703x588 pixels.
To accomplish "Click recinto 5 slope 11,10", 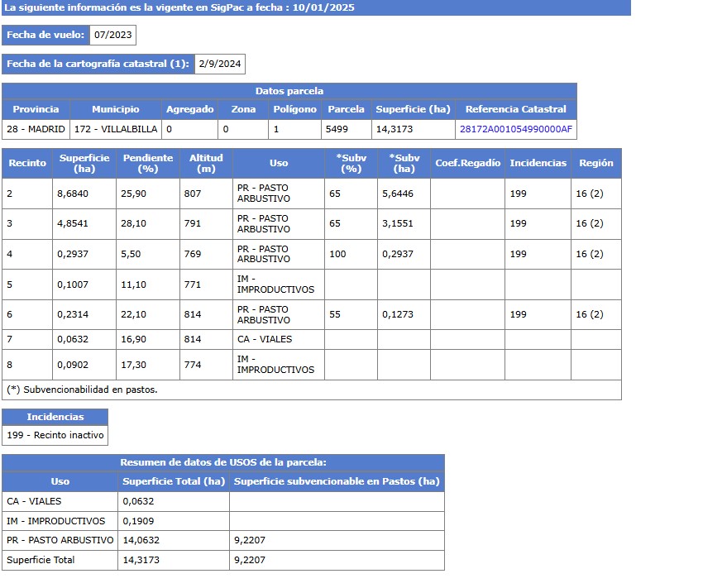I will point(134,284).
